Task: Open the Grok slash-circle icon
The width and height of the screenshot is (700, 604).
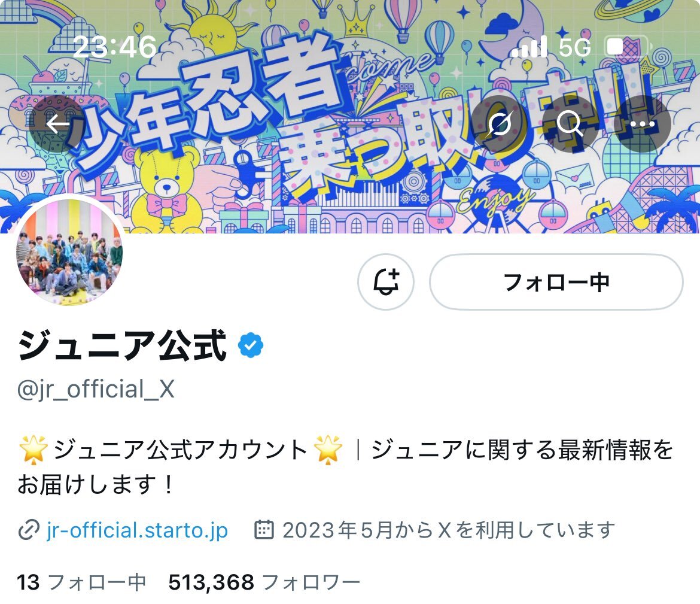Action: click(498, 124)
